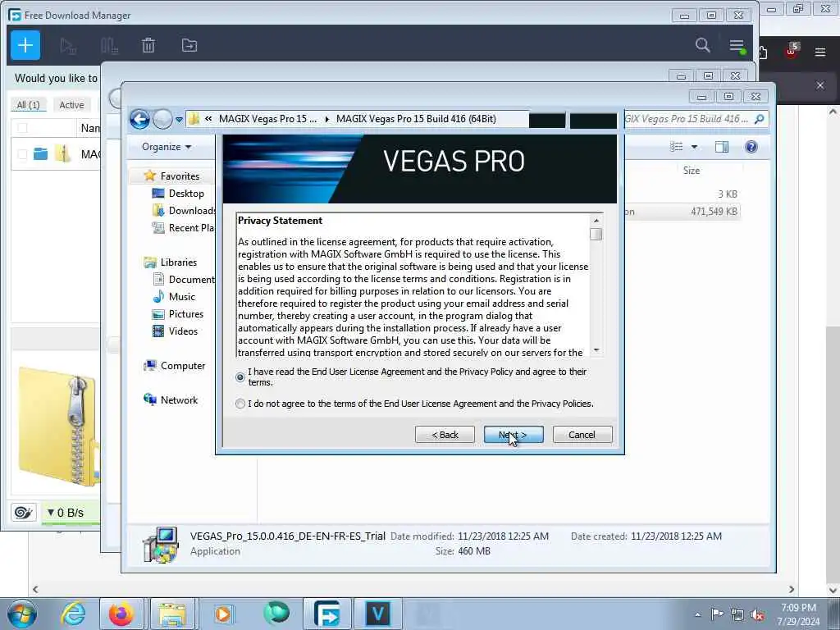Toggle the snail speed mode icon
This screenshot has height=630, width=840.
(x=23, y=513)
